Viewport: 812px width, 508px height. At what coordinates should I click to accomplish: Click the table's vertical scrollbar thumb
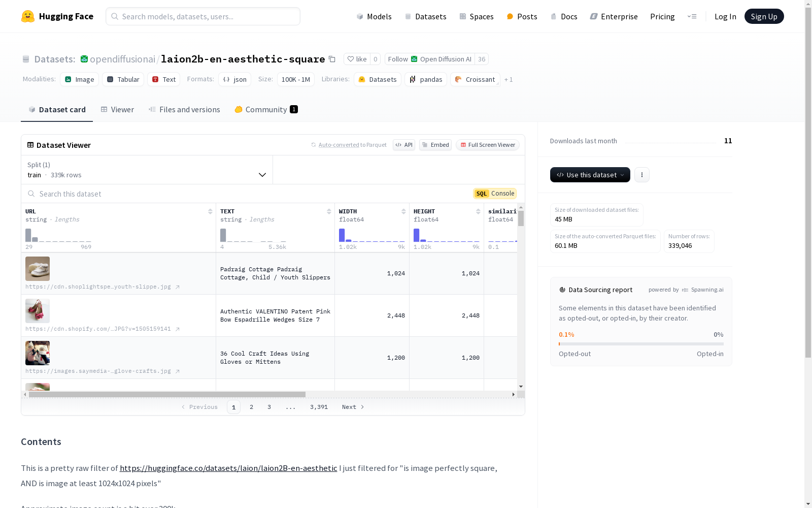pos(521,218)
